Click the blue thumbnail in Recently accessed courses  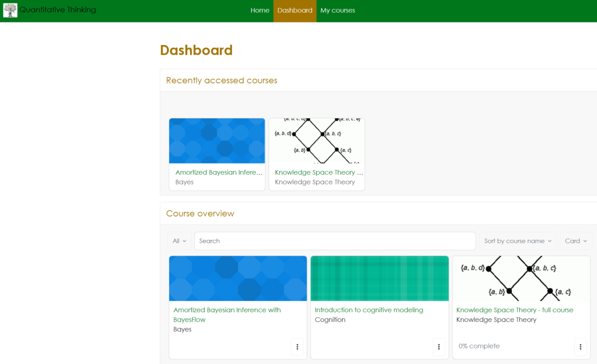pyautogui.click(x=217, y=141)
